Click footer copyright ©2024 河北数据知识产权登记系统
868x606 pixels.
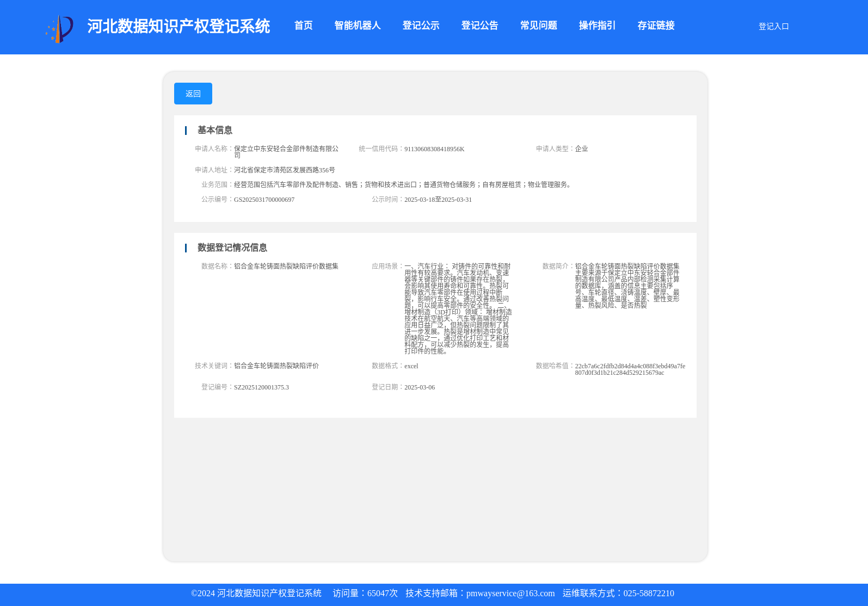256,593
